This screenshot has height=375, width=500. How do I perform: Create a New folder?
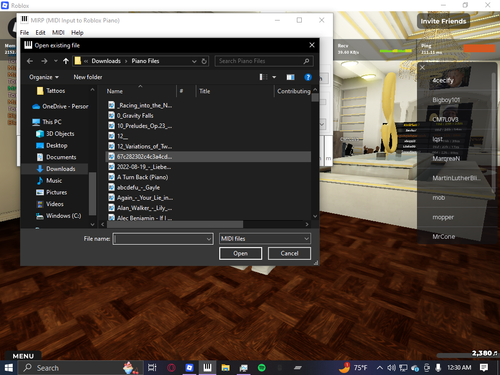pos(88,77)
